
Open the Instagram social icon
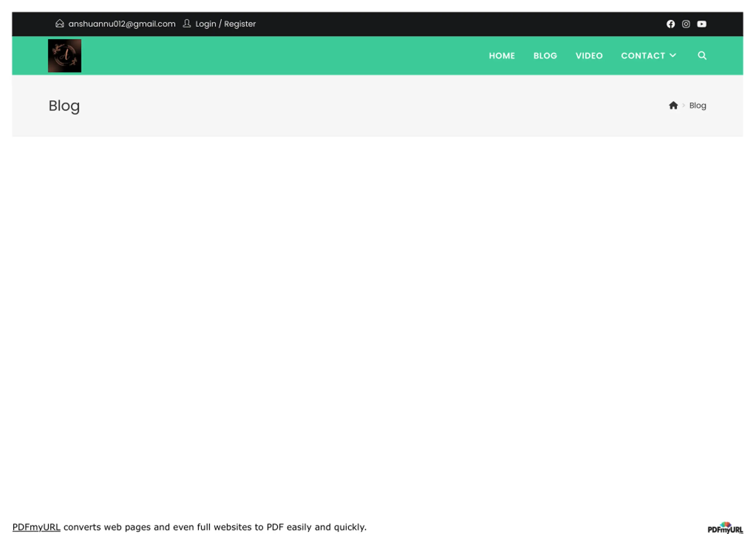tap(686, 24)
